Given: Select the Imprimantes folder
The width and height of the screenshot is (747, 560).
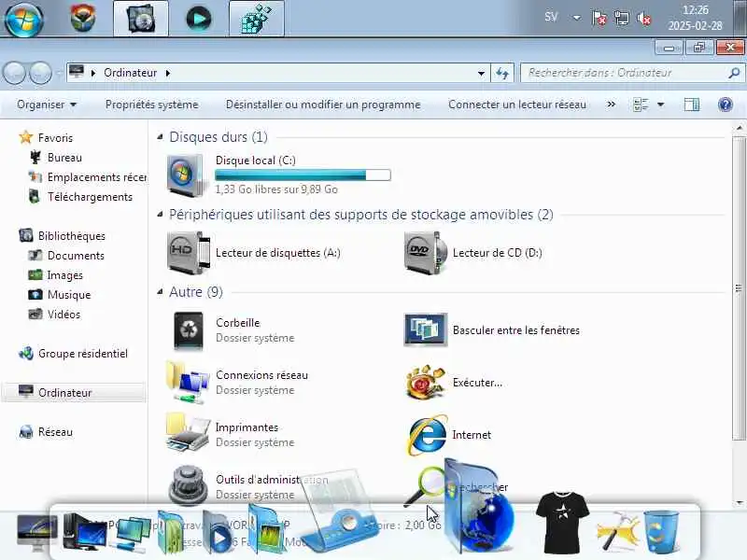Looking at the screenshot, I should [x=231, y=434].
